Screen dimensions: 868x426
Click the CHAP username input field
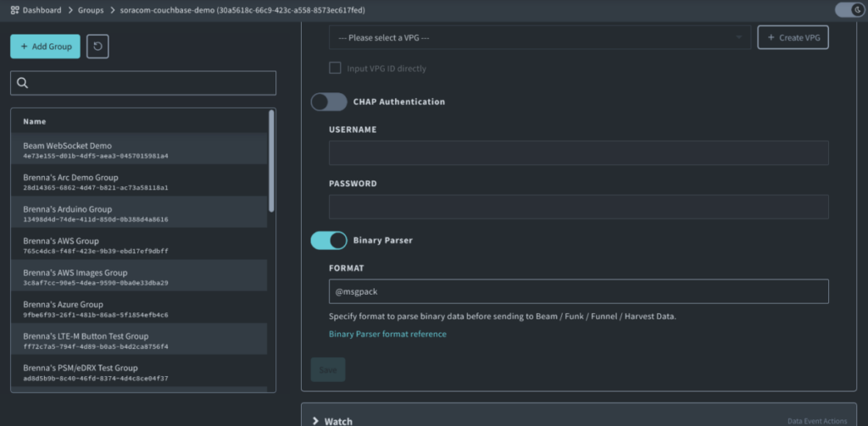pyautogui.click(x=578, y=153)
